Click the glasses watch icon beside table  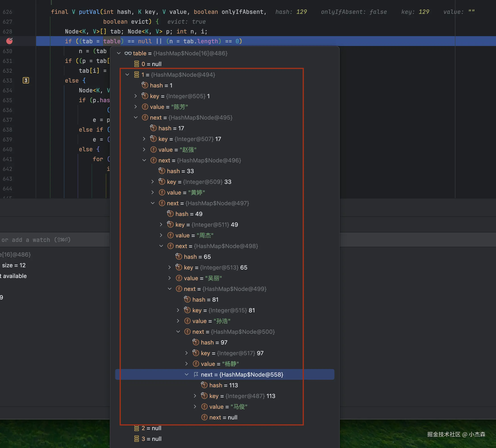click(128, 53)
